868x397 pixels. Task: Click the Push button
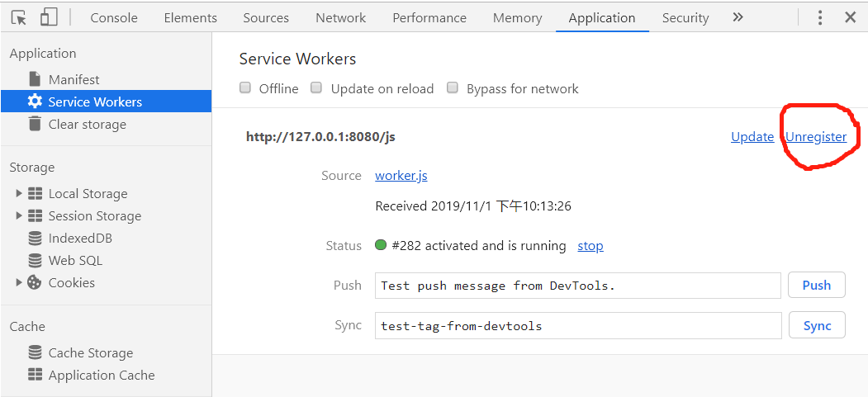pyautogui.click(x=817, y=285)
